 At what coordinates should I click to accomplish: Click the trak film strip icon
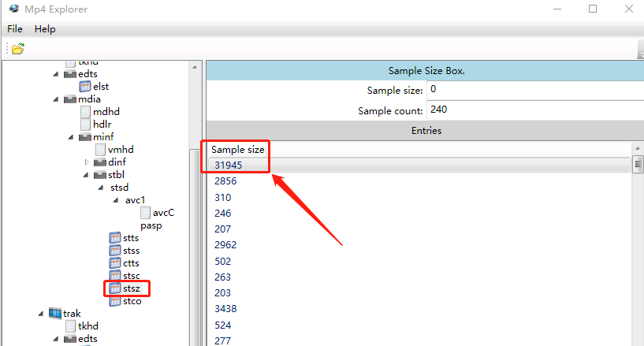point(55,314)
